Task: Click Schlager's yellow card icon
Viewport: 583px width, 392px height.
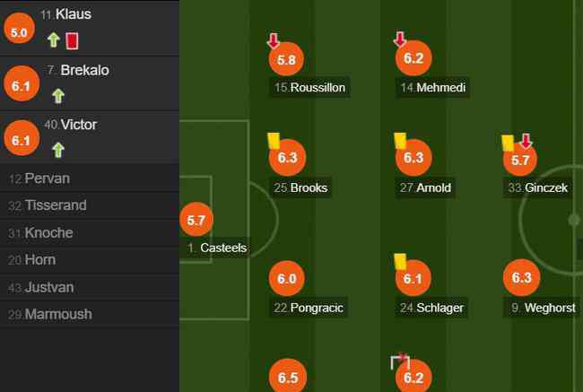Action: (x=400, y=261)
